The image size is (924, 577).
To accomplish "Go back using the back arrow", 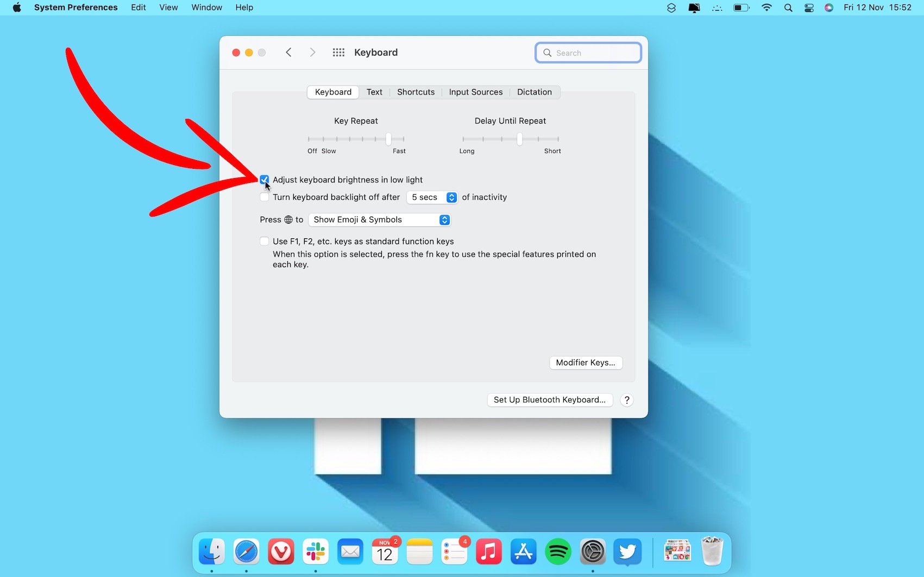I will click(x=288, y=52).
